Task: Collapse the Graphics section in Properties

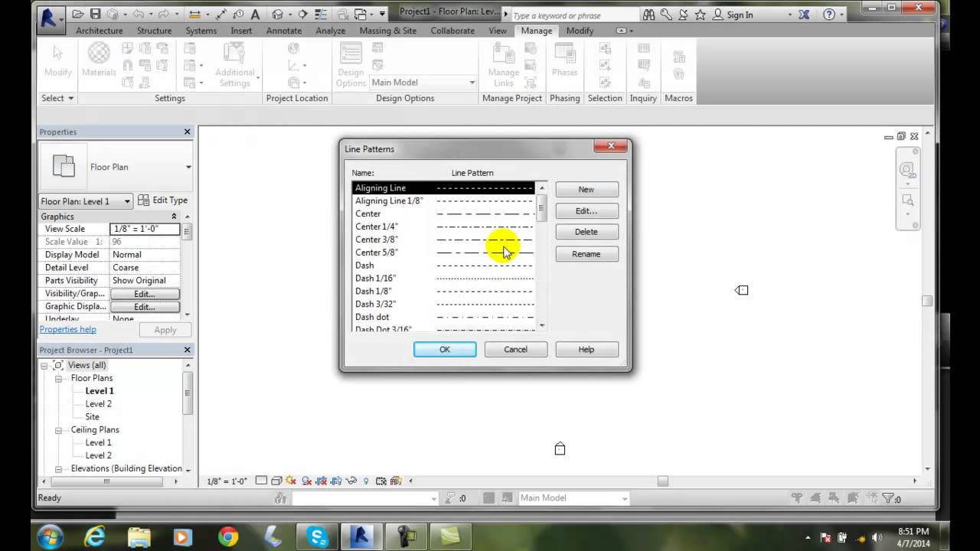Action: 174,217
